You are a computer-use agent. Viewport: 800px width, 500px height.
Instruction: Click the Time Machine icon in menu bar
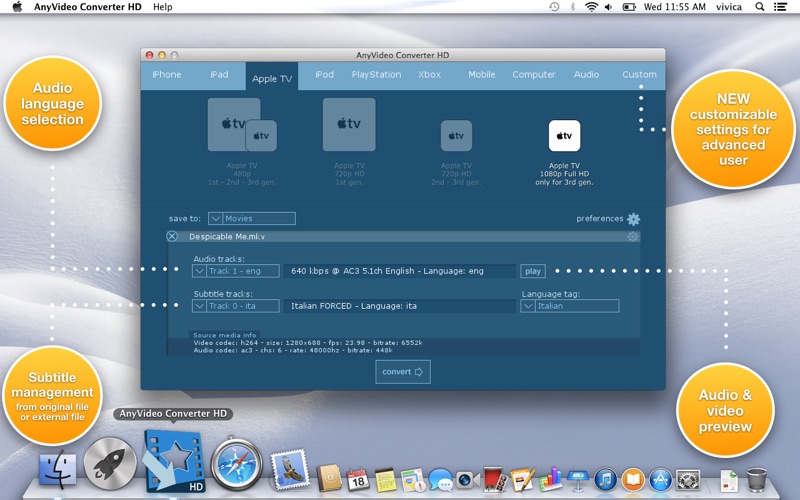[554, 7]
